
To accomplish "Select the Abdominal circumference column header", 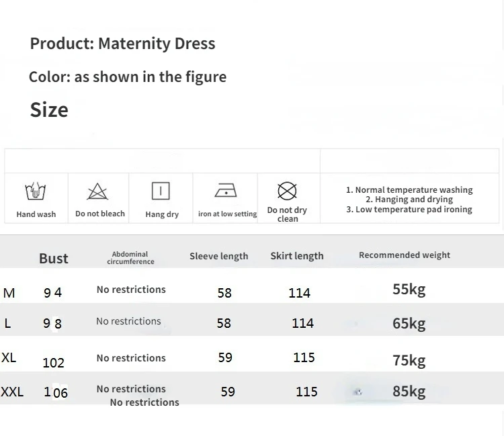I will [130, 258].
